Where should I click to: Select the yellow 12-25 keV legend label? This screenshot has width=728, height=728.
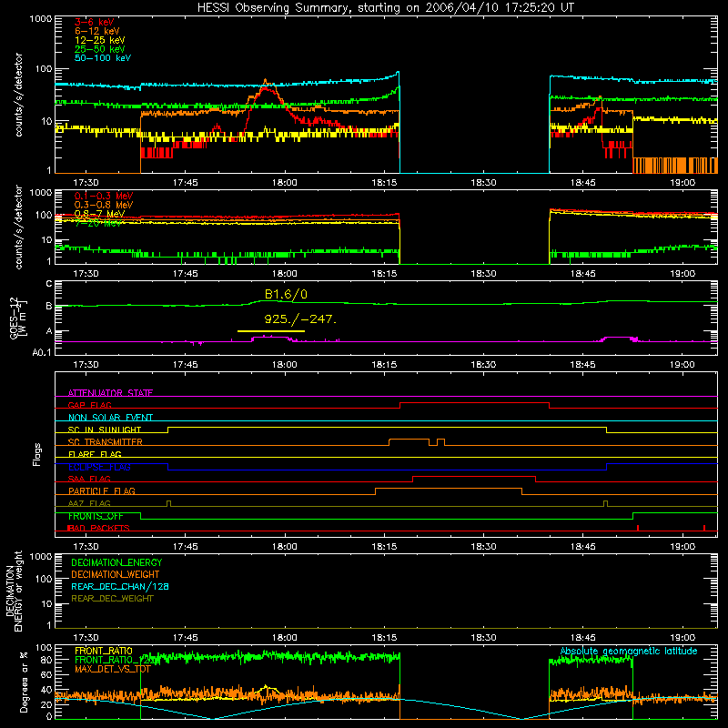(x=100, y=40)
